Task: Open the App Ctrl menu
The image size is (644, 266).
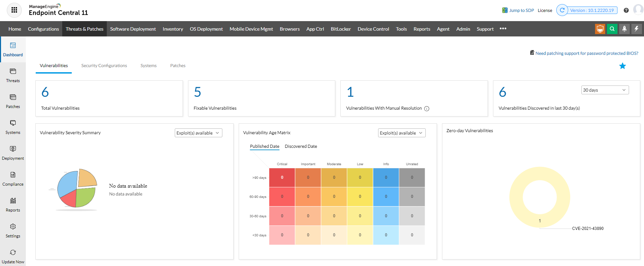Action: [315, 29]
